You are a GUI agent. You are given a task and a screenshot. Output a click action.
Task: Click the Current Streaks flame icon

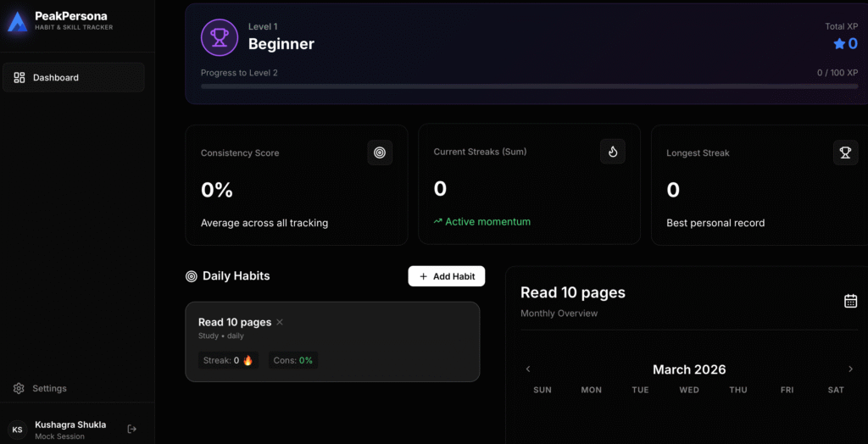(x=613, y=152)
